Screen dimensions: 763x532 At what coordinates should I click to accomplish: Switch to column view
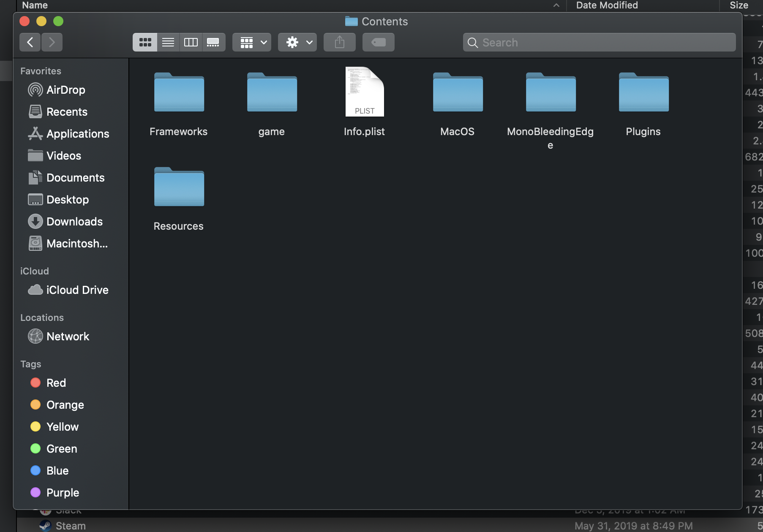(191, 42)
